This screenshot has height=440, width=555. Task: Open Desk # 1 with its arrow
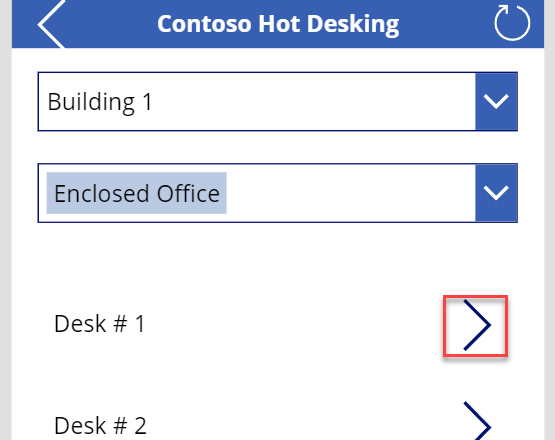(476, 325)
